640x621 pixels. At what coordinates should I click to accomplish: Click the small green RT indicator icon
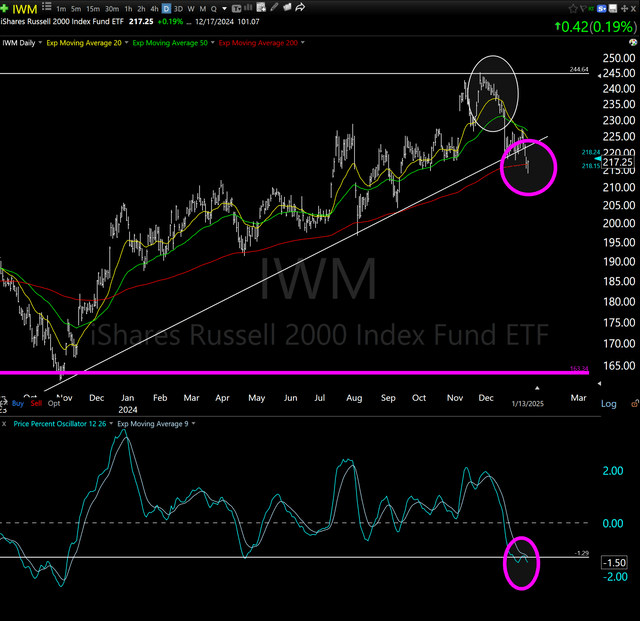[591, 8]
